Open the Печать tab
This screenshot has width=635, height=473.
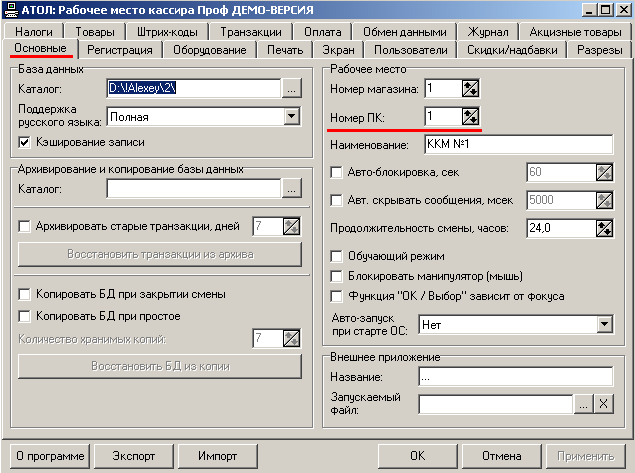pyautogui.click(x=285, y=50)
